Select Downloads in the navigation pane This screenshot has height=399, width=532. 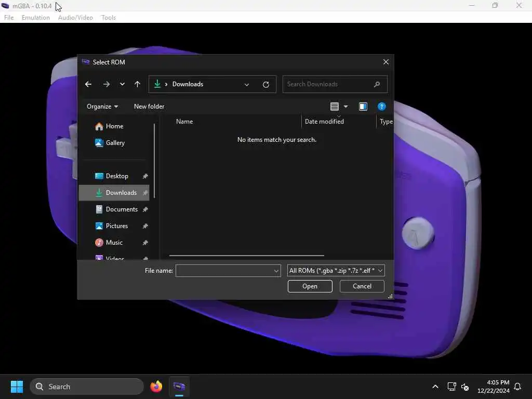tap(114, 193)
